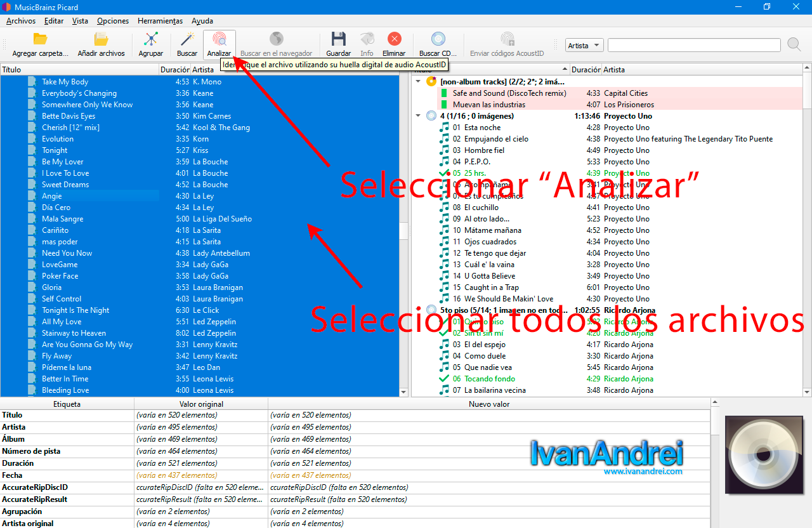812x528 pixels.
Task: Click left pane scroll down arrow
Action: coord(404,392)
